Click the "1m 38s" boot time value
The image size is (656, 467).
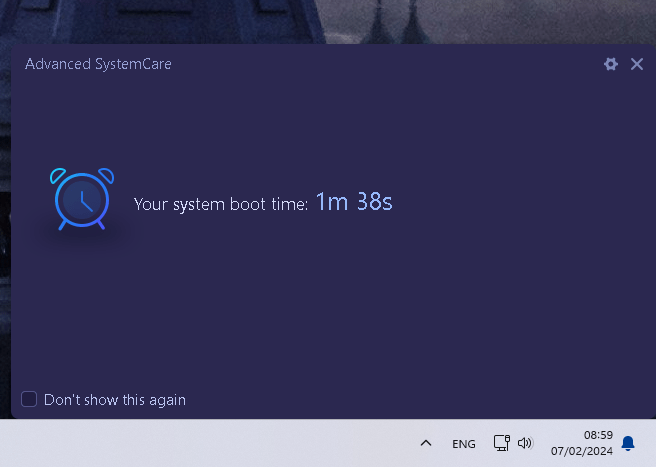click(354, 202)
